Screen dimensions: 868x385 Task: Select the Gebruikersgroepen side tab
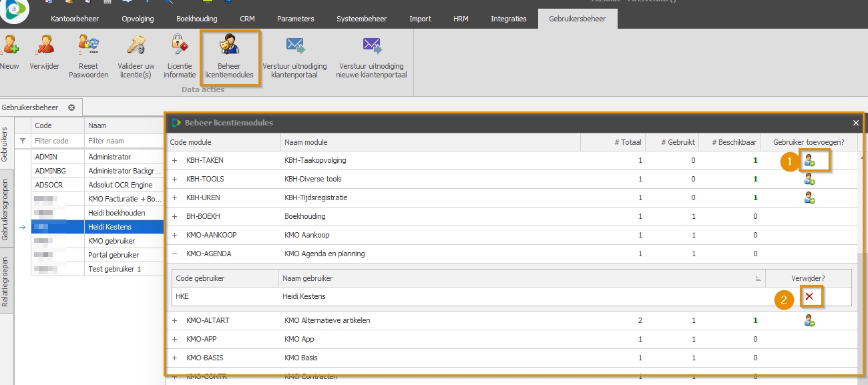[6, 209]
